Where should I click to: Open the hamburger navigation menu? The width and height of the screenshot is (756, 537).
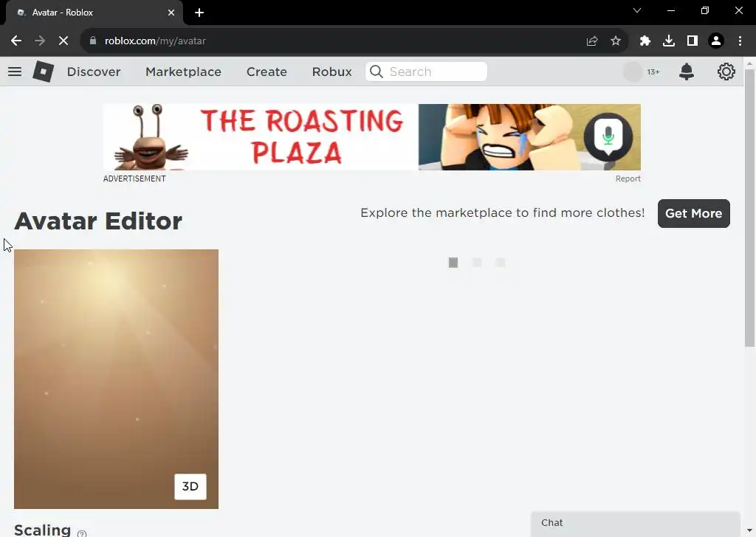tap(15, 72)
